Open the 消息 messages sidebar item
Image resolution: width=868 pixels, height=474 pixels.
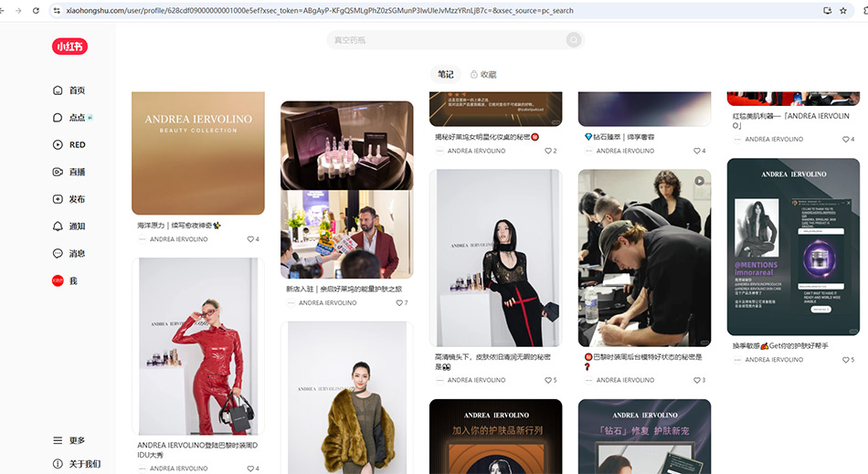(x=69, y=253)
